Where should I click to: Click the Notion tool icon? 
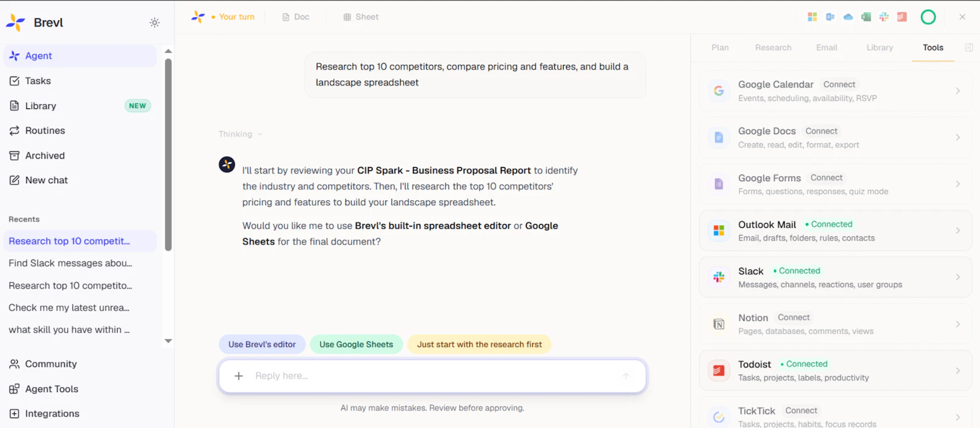(719, 324)
